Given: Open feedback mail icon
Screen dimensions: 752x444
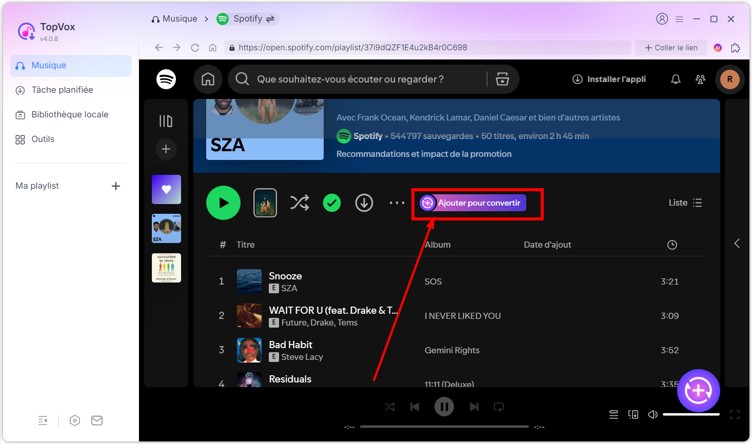Looking at the screenshot, I should click(97, 421).
